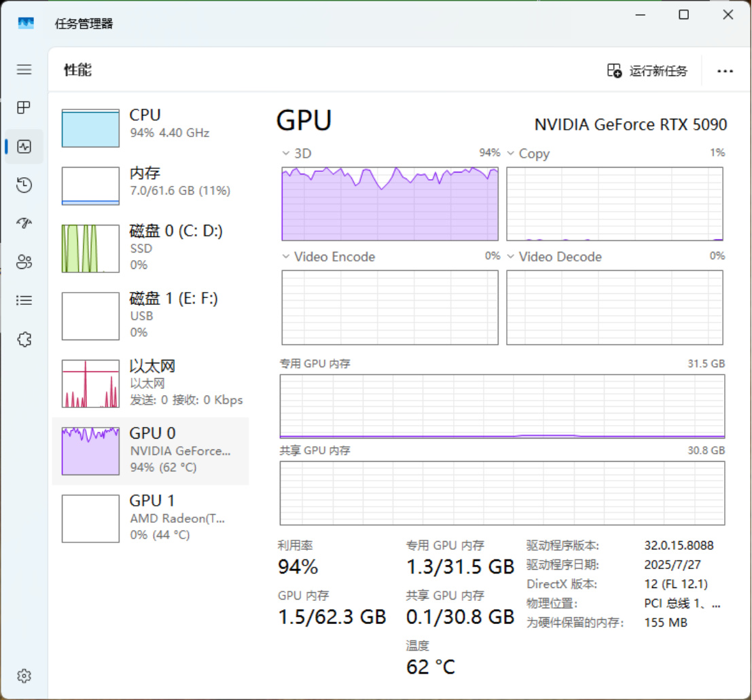
Task: Expand the Copy graph engine dropdown
Action: coord(511,154)
